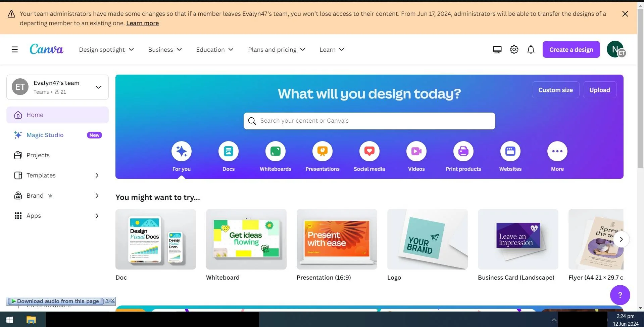644x327 pixels.
Task: Select the Social media category icon
Action: [369, 151]
